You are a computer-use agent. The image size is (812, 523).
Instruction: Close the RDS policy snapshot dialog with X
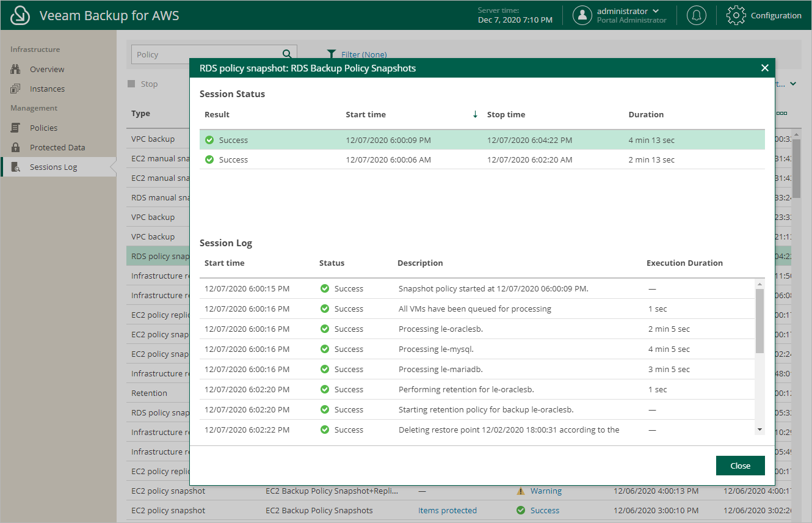pyautogui.click(x=764, y=68)
